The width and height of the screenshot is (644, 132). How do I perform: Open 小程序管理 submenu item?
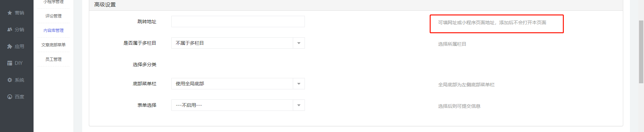click(54, 2)
